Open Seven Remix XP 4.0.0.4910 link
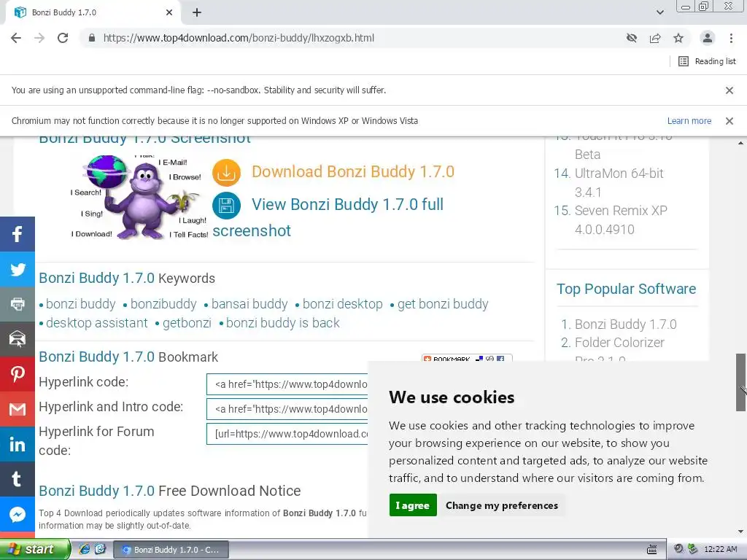Viewport: 747px width, 560px height. [x=621, y=219]
